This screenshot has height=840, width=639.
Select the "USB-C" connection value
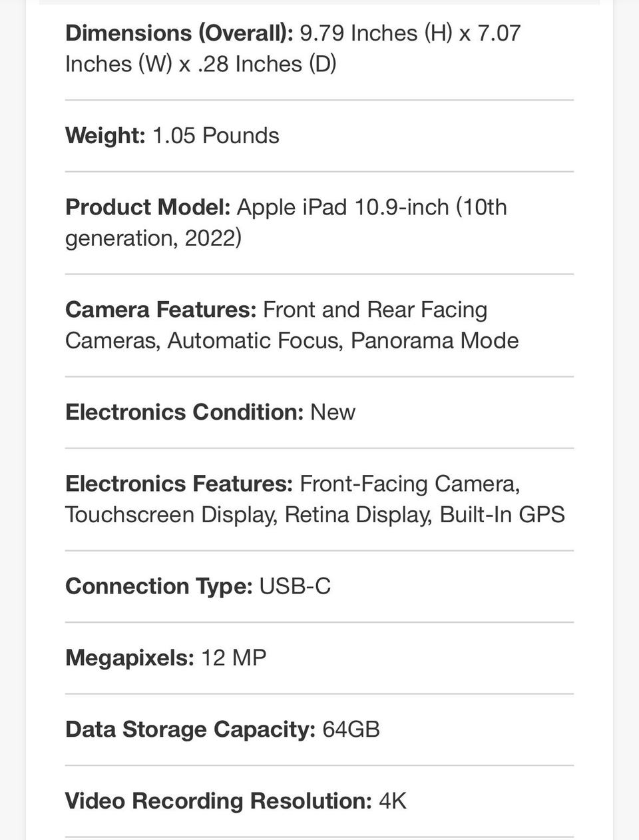295,586
